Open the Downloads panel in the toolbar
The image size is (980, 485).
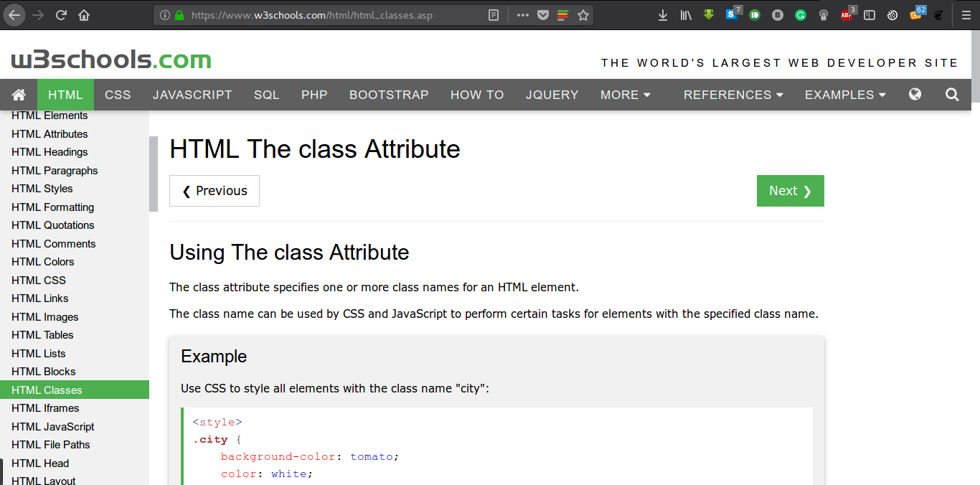(x=662, y=14)
